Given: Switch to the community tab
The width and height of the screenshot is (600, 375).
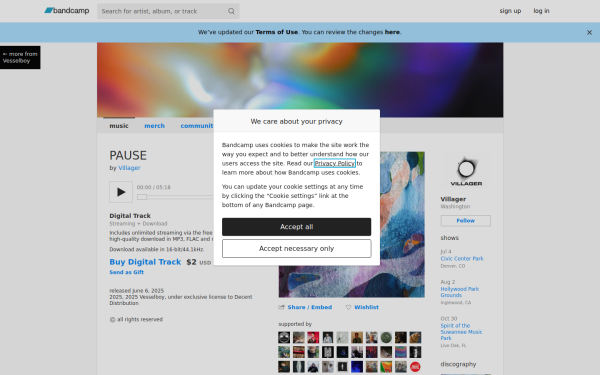Looking at the screenshot, I should tap(197, 126).
